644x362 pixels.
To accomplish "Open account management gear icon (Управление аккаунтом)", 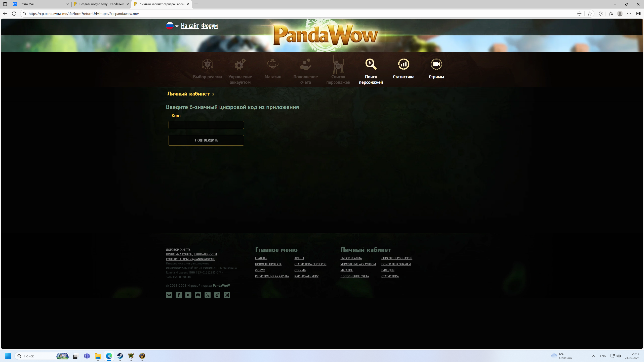I will (x=240, y=64).
